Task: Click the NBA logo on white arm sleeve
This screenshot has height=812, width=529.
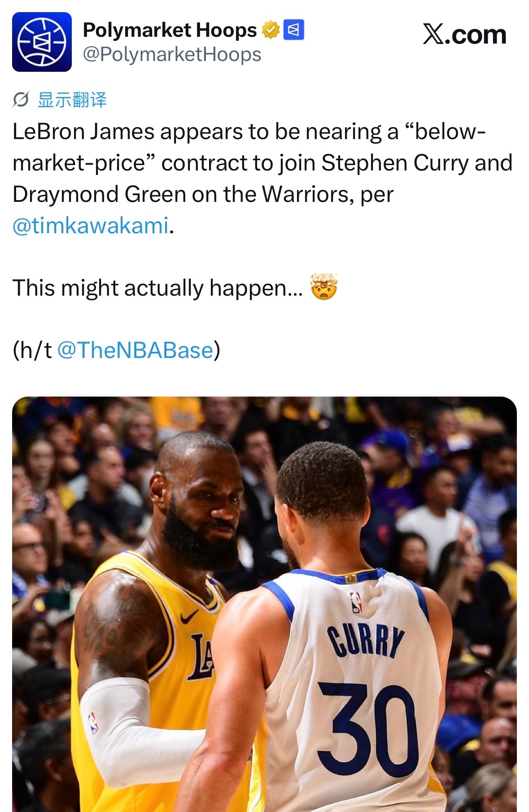Action: click(x=93, y=723)
